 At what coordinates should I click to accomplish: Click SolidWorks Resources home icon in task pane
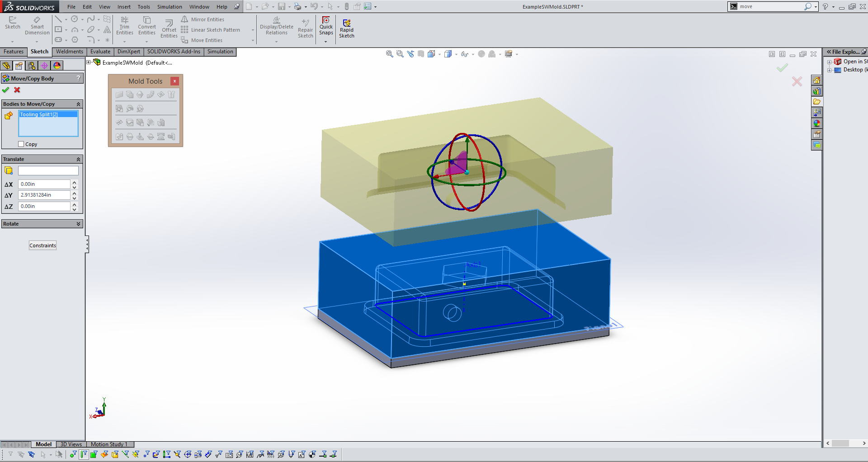(x=816, y=80)
